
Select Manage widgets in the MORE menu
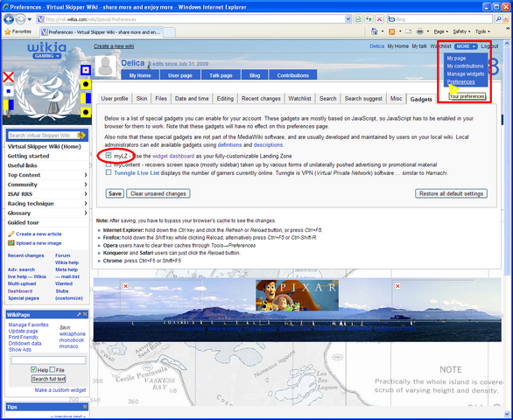[x=465, y=73]
